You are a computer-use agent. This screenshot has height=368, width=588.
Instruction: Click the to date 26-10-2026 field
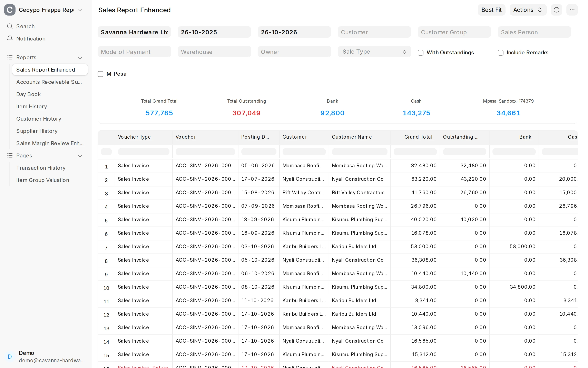coord(294,32)
